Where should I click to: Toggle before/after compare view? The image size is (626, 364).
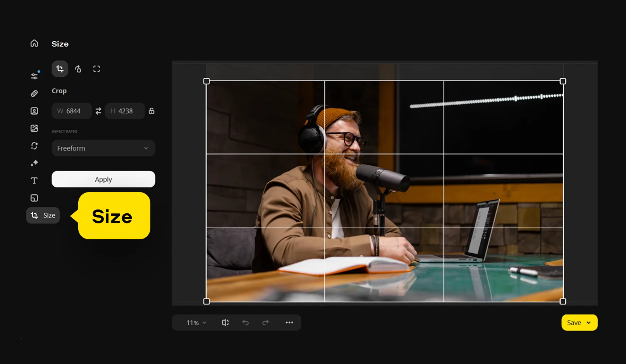click(x=225, y=323)
